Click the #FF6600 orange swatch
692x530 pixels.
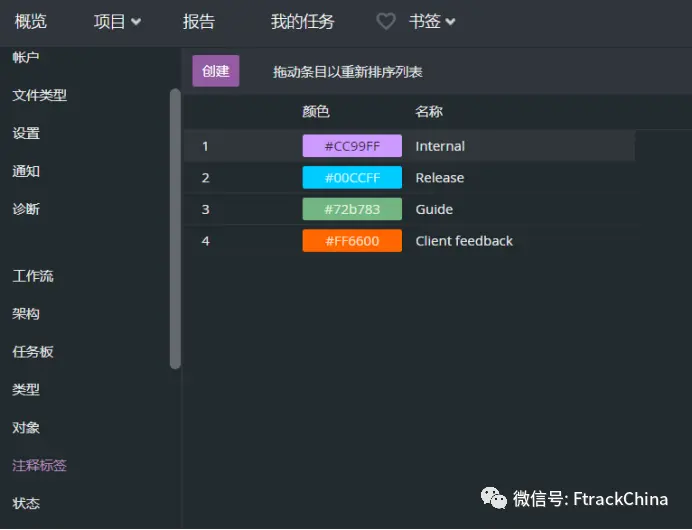pos(352,241)
